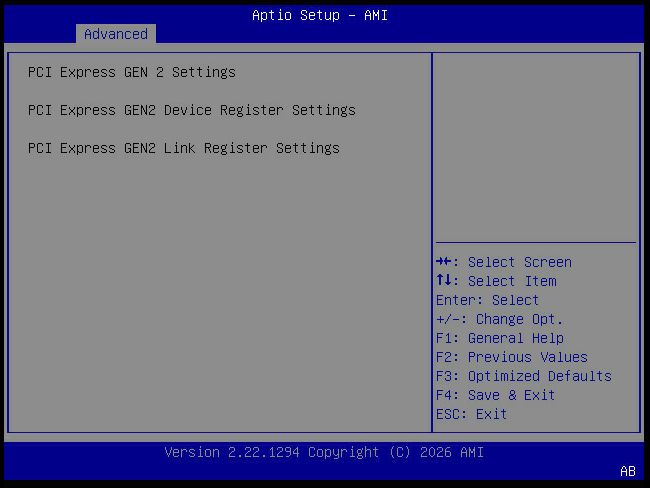The image size is (650, 488).
Task: Click the F3: Optimized Defaults line
Action: 524,376
